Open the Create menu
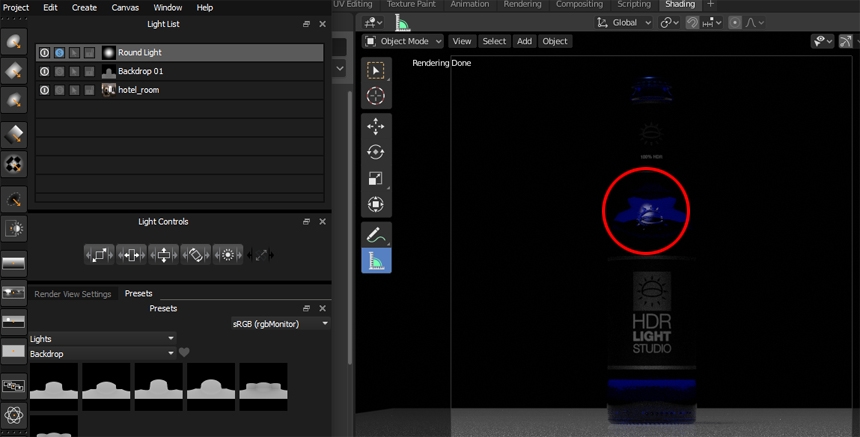 (x=84, y=8)
